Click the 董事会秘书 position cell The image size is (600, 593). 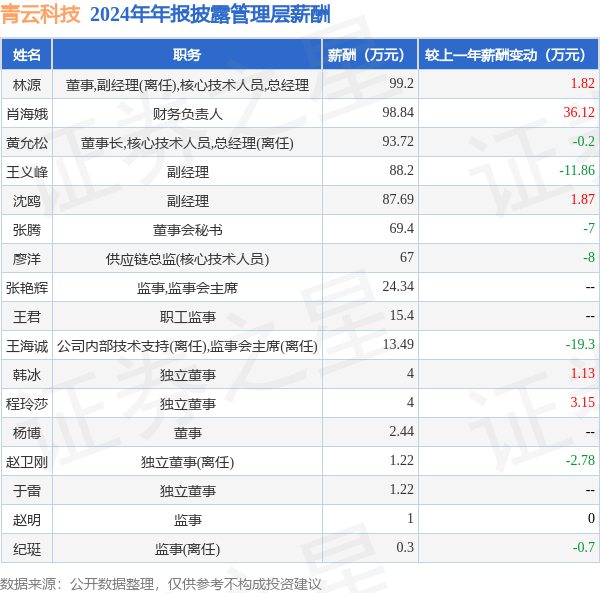188,230
